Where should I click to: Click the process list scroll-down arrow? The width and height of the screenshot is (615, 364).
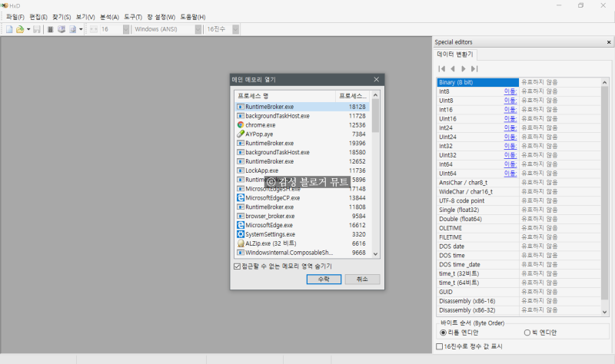click(375, 254)
